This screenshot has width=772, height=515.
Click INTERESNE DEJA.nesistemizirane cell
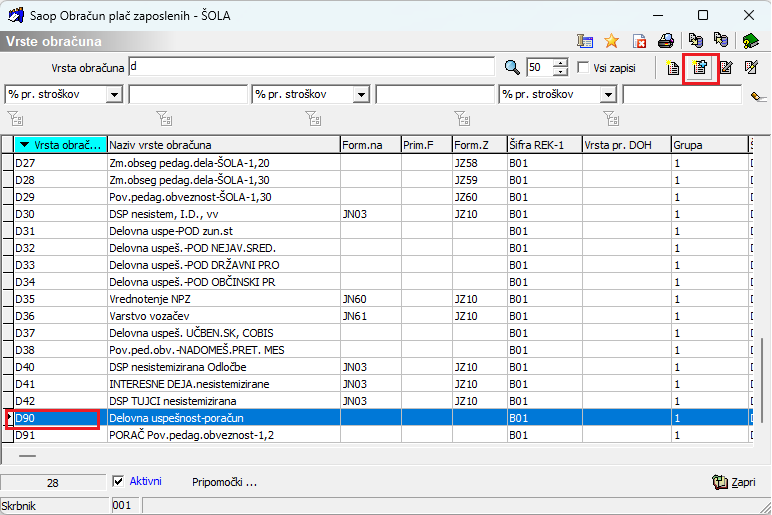[224, 384]
